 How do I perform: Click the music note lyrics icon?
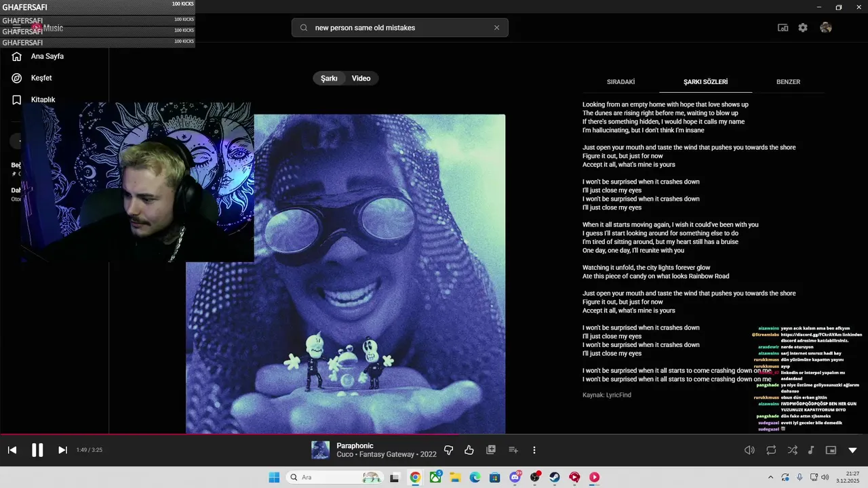coord(811,450)
